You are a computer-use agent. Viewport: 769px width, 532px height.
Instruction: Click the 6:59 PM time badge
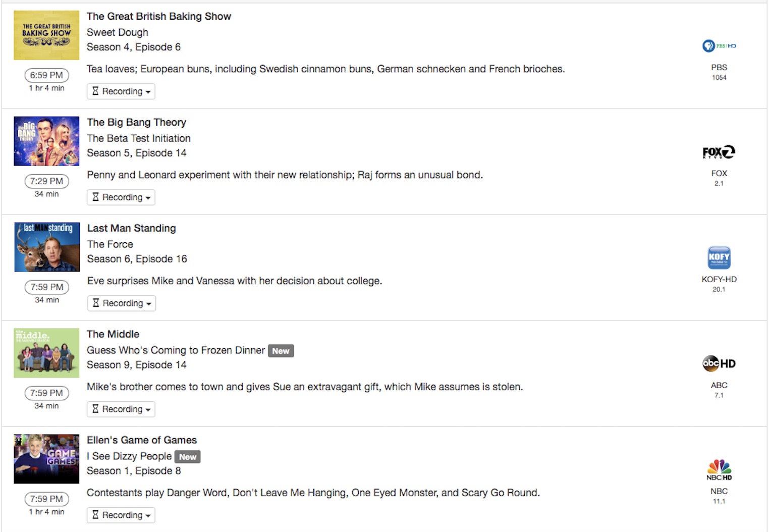[x=46, y=75]
